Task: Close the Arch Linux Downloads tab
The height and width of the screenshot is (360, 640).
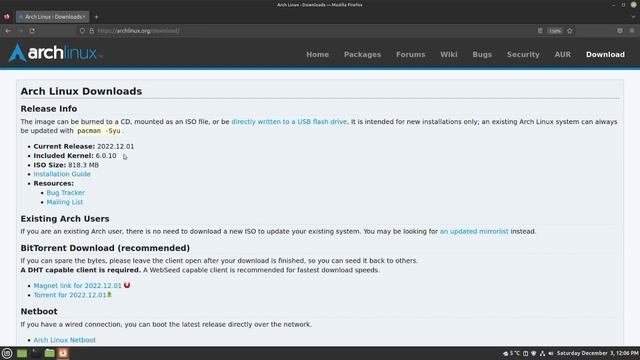Action: pyautogui.click(x=84, y=17)
